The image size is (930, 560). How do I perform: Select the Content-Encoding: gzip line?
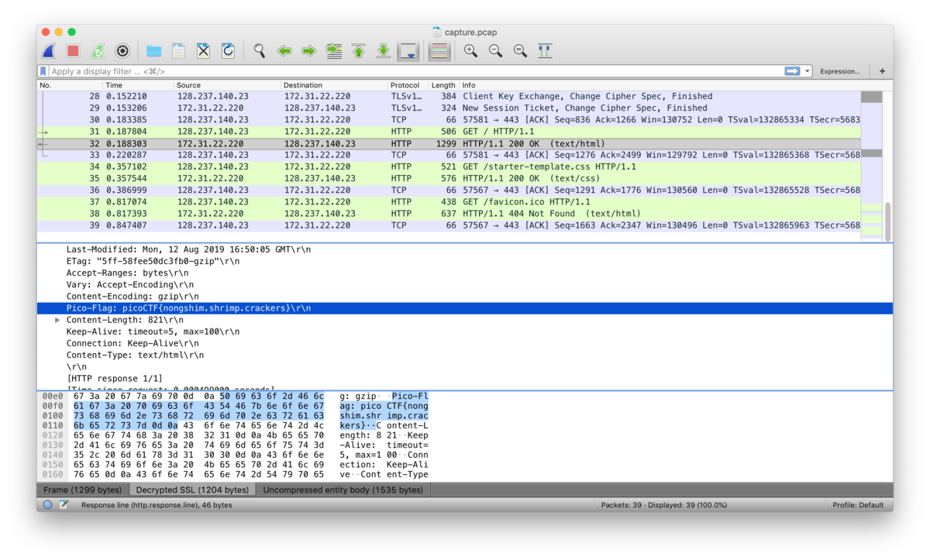[465, 297]
